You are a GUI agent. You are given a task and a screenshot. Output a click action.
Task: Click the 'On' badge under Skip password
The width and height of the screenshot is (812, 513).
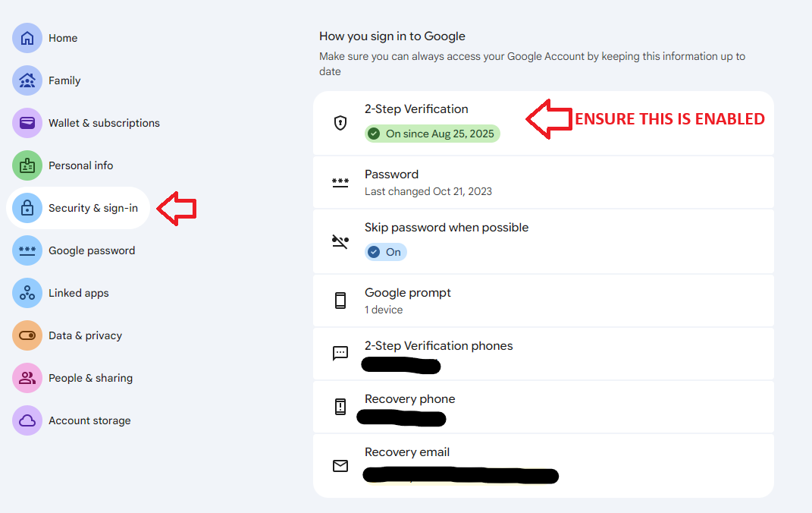[x=386, y=252]
